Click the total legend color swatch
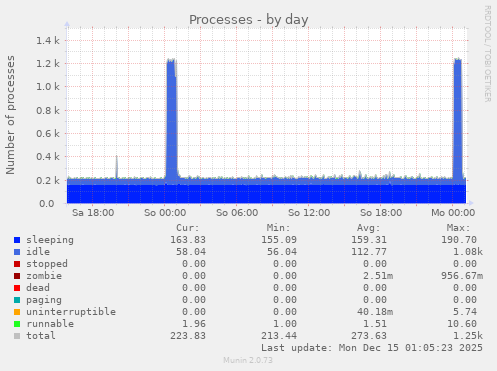Screen dimensions: 497x371 [17, 336]
